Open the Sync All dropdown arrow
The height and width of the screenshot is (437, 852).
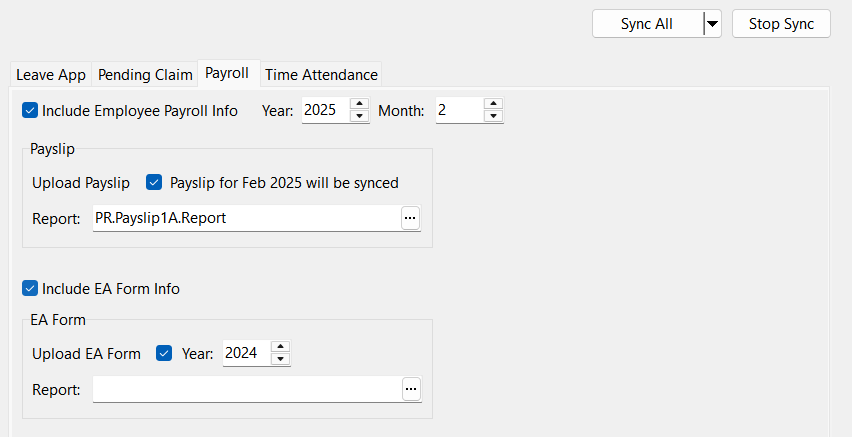click(x=712, y=24)
